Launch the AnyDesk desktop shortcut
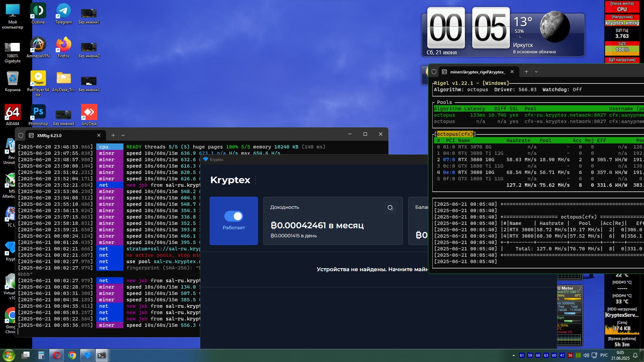 coord(89,115)
